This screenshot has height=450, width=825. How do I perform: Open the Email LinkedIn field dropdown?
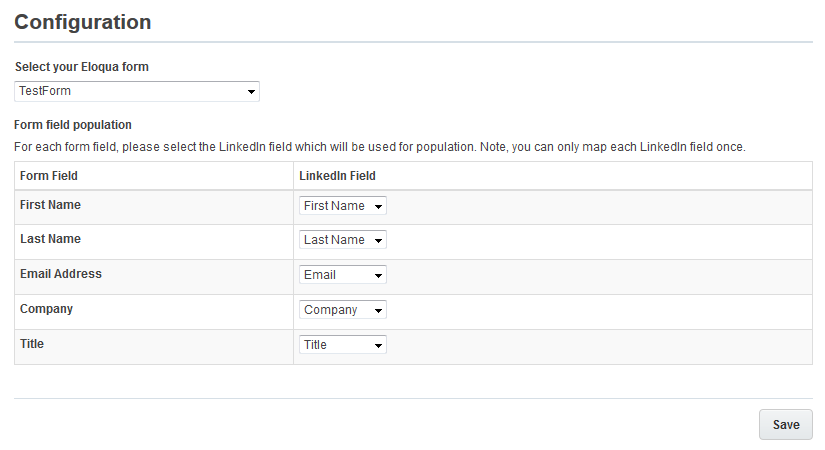[342, 275]
